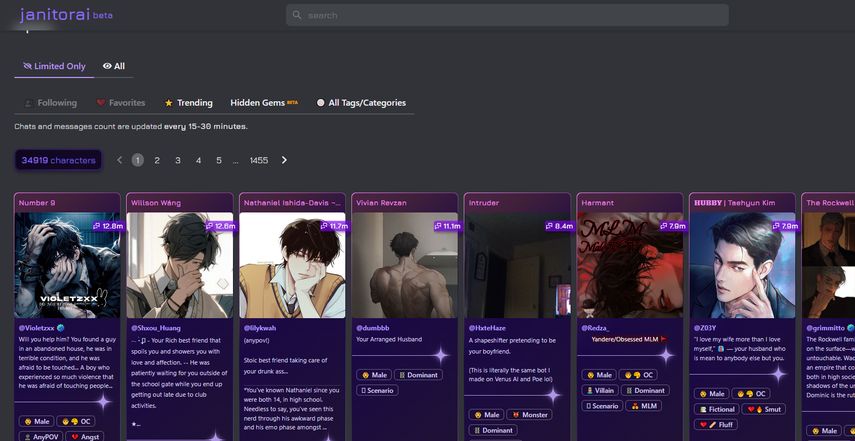Click Villain tag on Harmant card

tap(599, 390)
